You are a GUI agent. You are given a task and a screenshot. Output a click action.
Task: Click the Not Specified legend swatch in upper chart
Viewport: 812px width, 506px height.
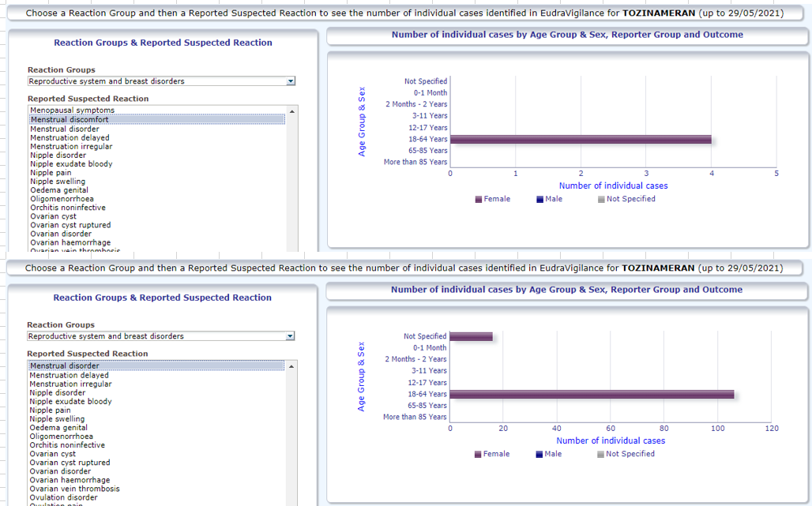click(x=601, y=199)
